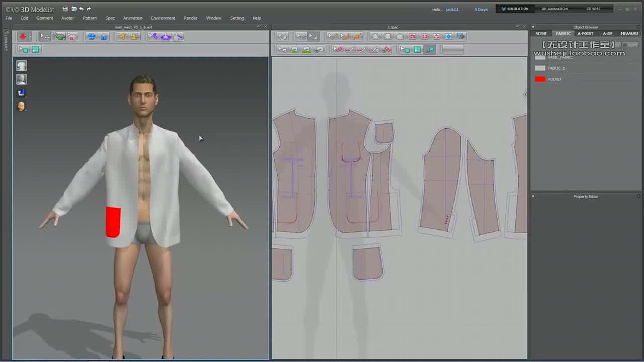This screenshot has height=362, width=644.
Task: Select the highlighted Transform Pattern arrow tool
Action: (312, 36)
